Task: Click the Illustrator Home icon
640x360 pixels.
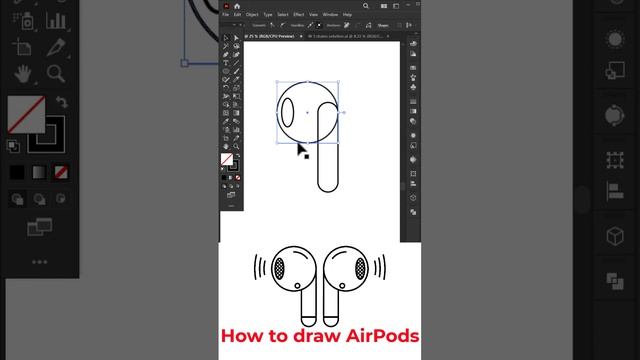Action: (237, 6)
